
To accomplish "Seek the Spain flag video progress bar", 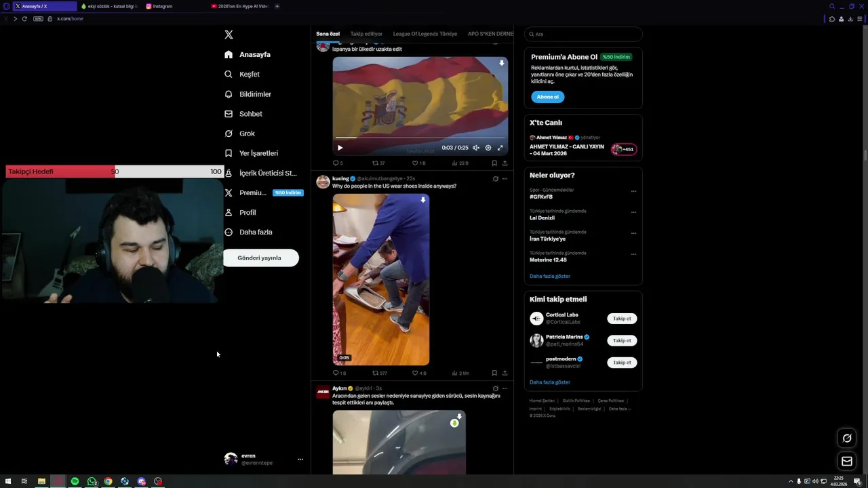I will click(x=420, y=138).
